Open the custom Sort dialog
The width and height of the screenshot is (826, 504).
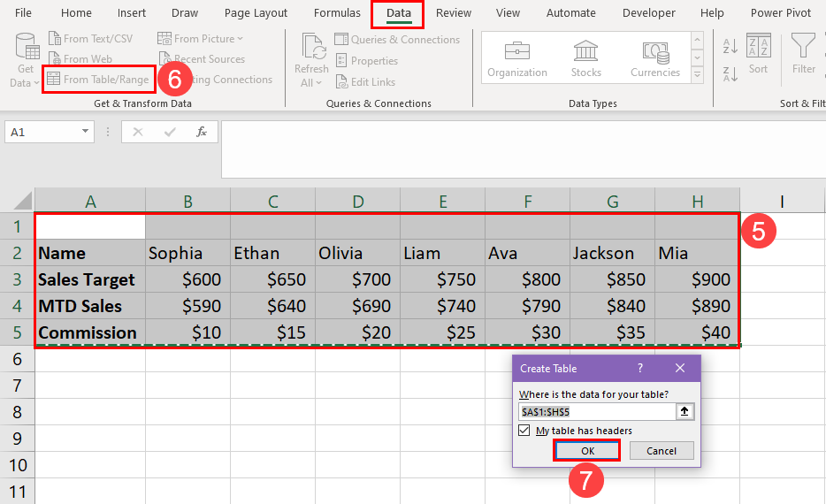pos(759,53)
